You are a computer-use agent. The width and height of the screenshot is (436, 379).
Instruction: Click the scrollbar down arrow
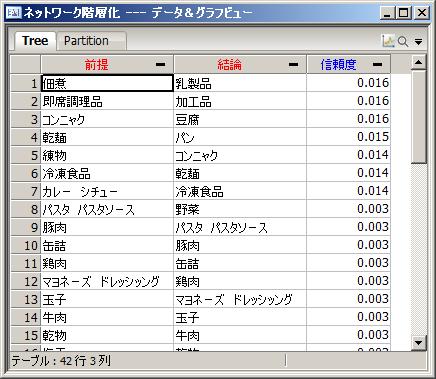(419, 342)
